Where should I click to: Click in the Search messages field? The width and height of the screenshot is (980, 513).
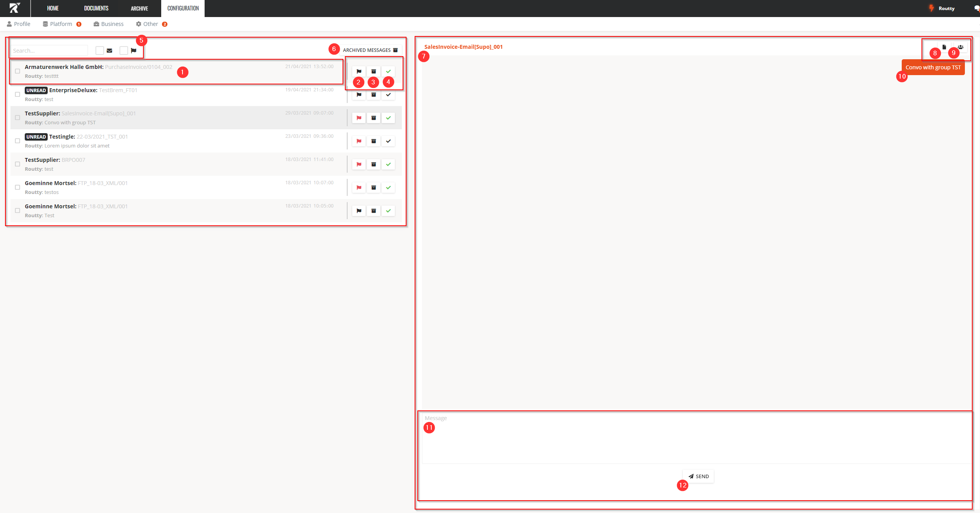pos(49,50)
